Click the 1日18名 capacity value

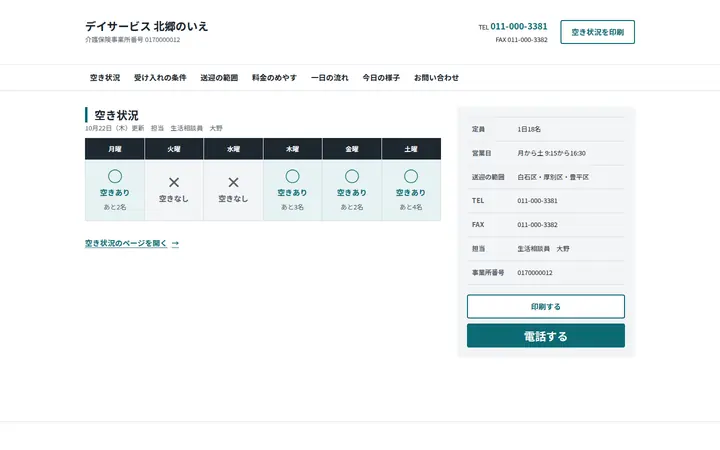point(529,129)
